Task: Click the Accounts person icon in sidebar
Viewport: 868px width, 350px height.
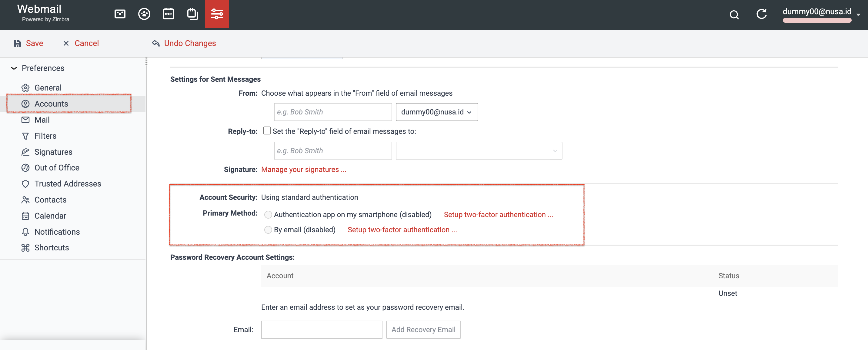Action: (x=25, y=104)
